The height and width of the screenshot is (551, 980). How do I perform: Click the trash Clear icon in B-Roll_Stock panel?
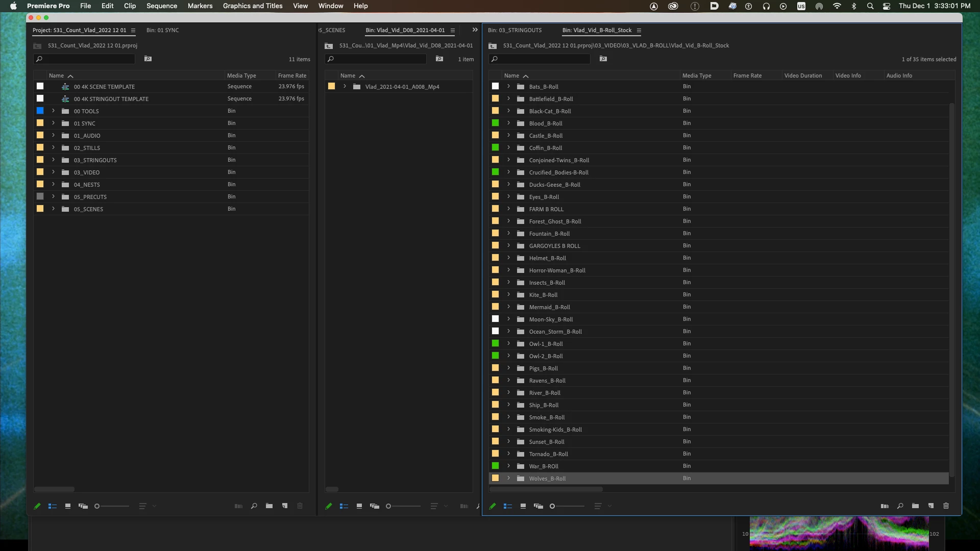(x=946, y=506)
